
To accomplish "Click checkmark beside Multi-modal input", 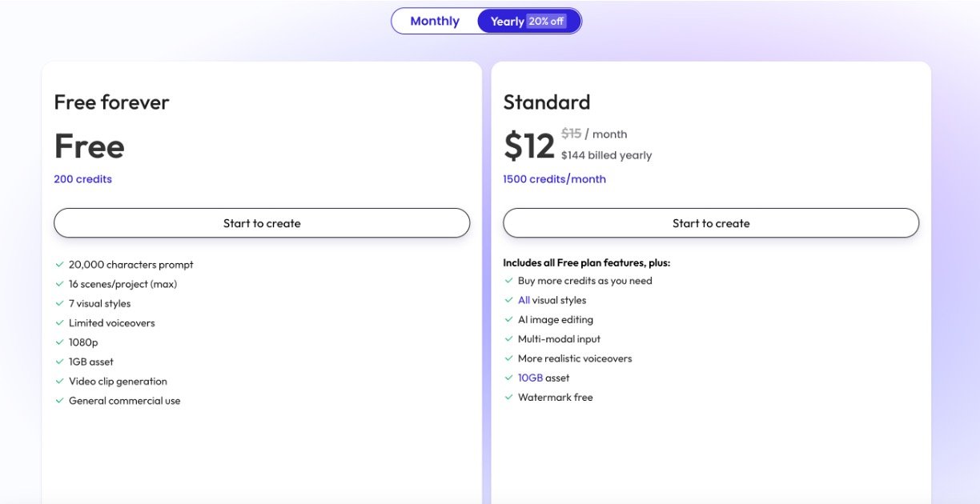I will click(x=508, y=339).
